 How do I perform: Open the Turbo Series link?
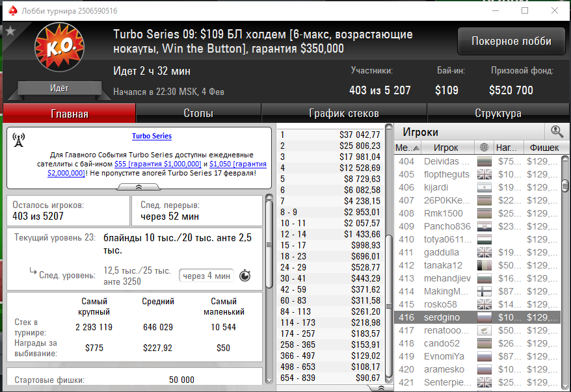(152, 136)
